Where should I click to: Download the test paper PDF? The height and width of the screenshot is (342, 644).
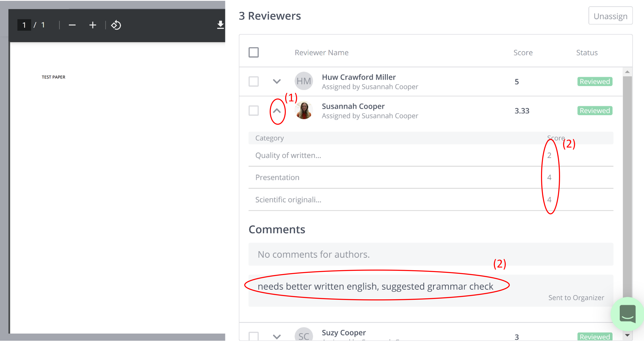220,25
